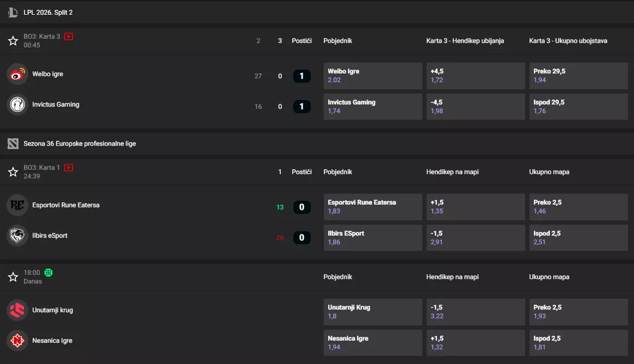Open the Esportovi Rune Eatersa team name link
The image size is (634, 364).
pyautogui.click(x=66, y=205)
